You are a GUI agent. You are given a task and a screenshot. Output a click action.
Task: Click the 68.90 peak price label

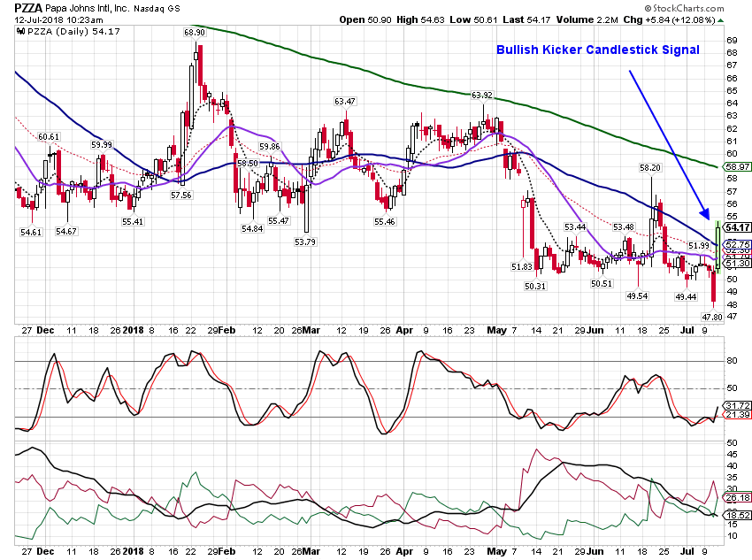pos(195,33)
